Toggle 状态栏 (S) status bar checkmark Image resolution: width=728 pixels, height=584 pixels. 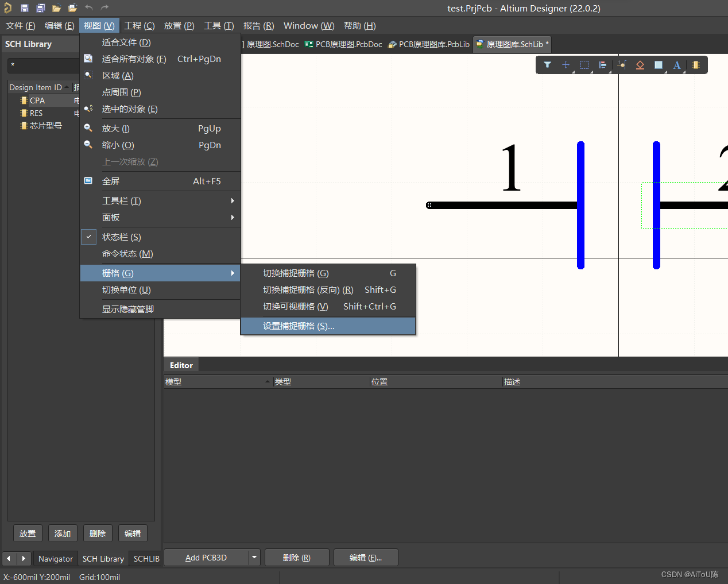[x=160, y=237]
